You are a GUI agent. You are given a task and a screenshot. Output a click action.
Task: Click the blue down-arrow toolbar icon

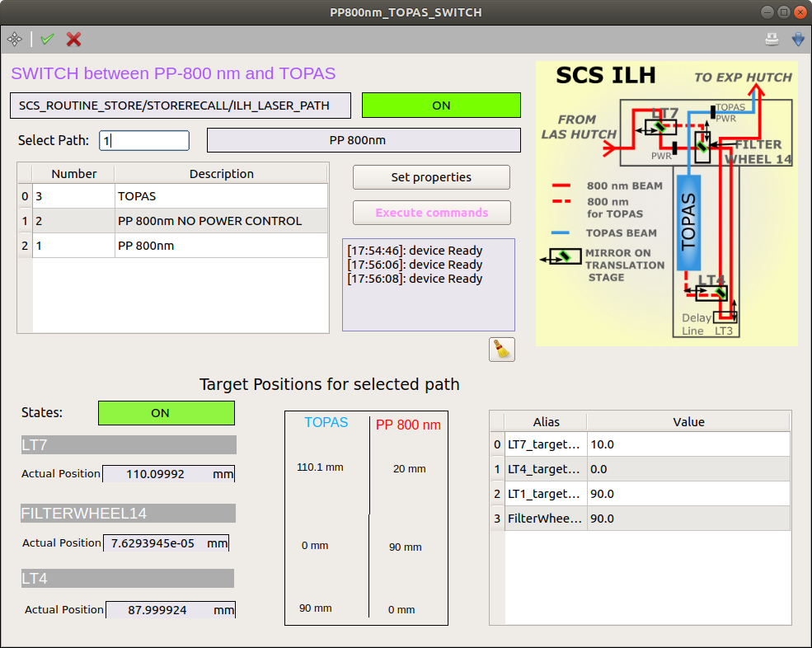(798, 40)
